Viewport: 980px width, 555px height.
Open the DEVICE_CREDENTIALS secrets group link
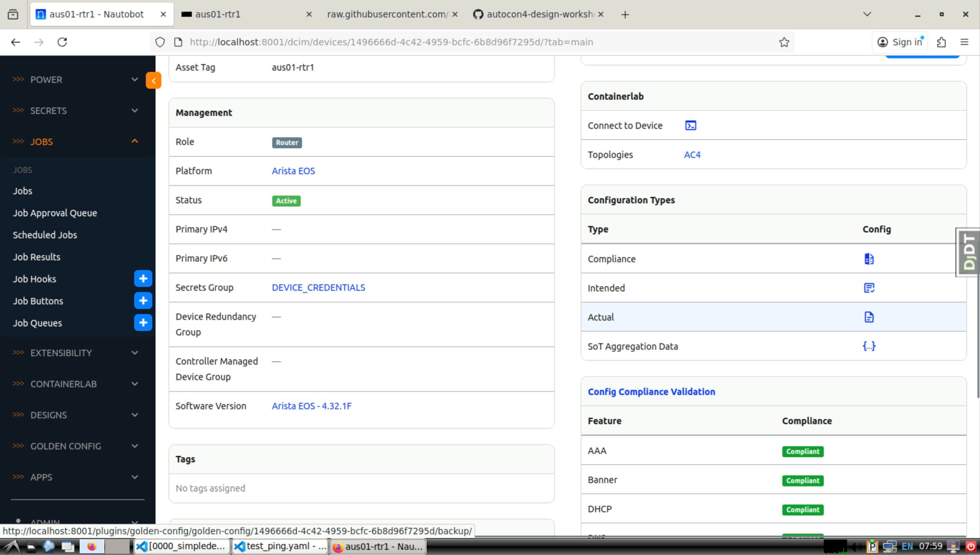pyautogui.click(x=318, y=288)
